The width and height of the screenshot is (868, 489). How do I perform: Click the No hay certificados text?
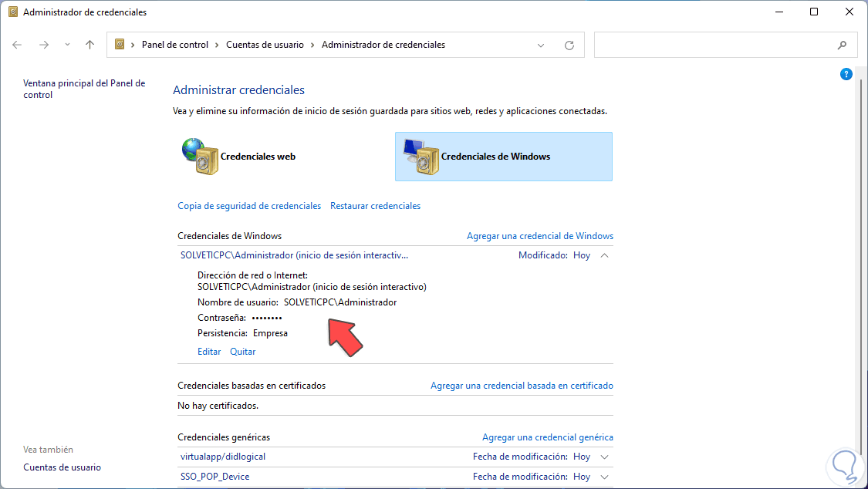pyautogui.click(x=218, y=406)
